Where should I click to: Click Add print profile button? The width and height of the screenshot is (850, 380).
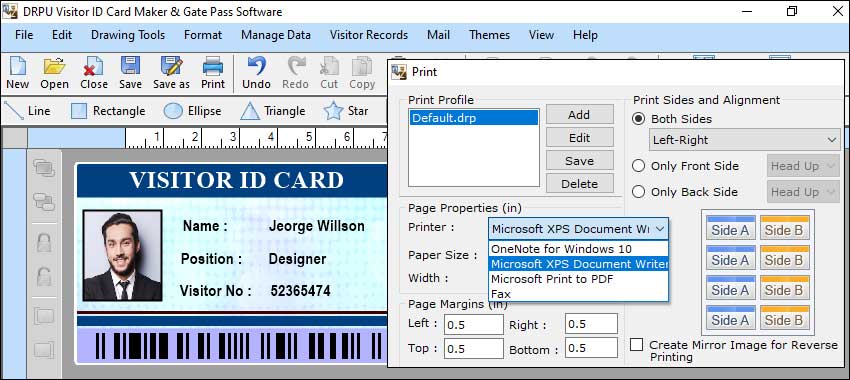pyautogui.click(x=579, y=114)
